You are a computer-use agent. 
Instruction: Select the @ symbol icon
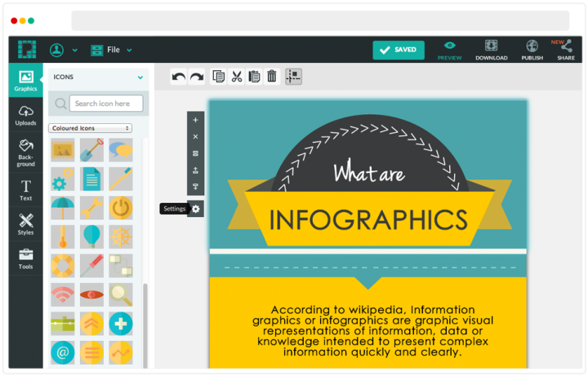click(x=63, y=352)
